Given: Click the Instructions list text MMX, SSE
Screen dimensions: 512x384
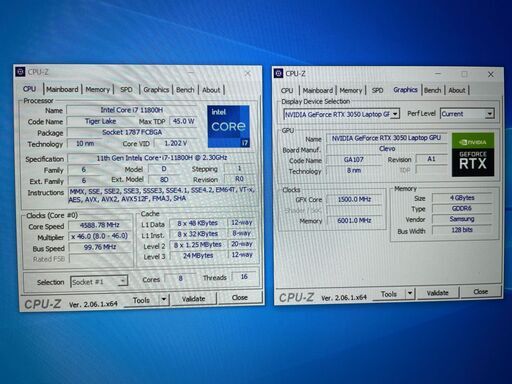Looking at the screenshot, I should tap(161, 195).
